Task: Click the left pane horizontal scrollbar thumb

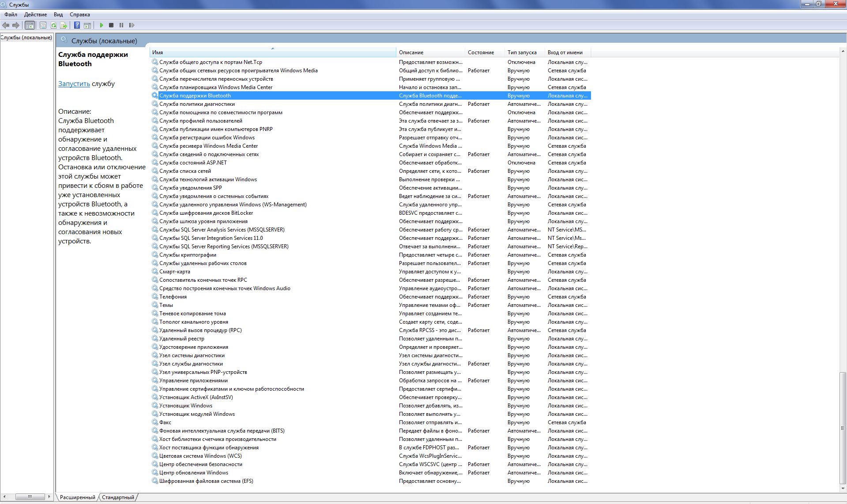Action: click(x=30, y=497)
